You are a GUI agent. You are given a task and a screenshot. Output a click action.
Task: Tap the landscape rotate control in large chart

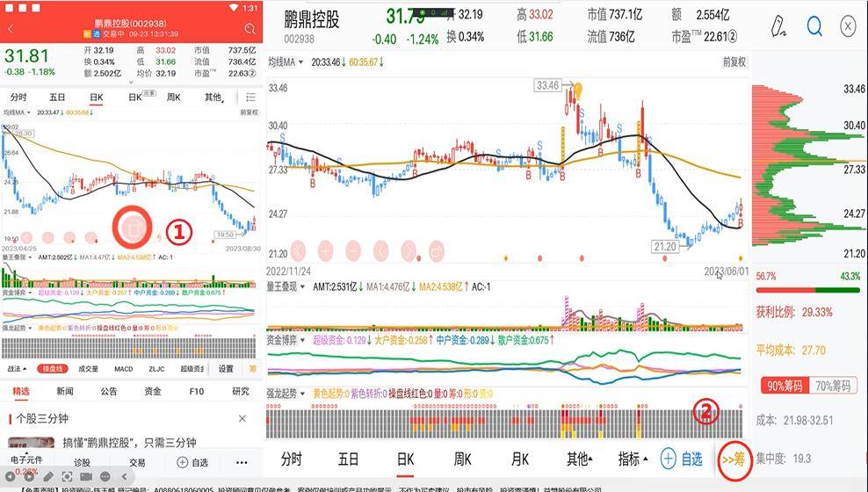[x=437, y=250]
